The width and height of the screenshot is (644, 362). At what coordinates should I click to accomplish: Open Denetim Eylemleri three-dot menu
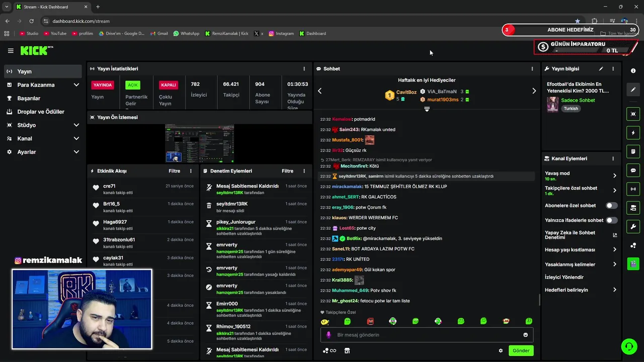304,171
